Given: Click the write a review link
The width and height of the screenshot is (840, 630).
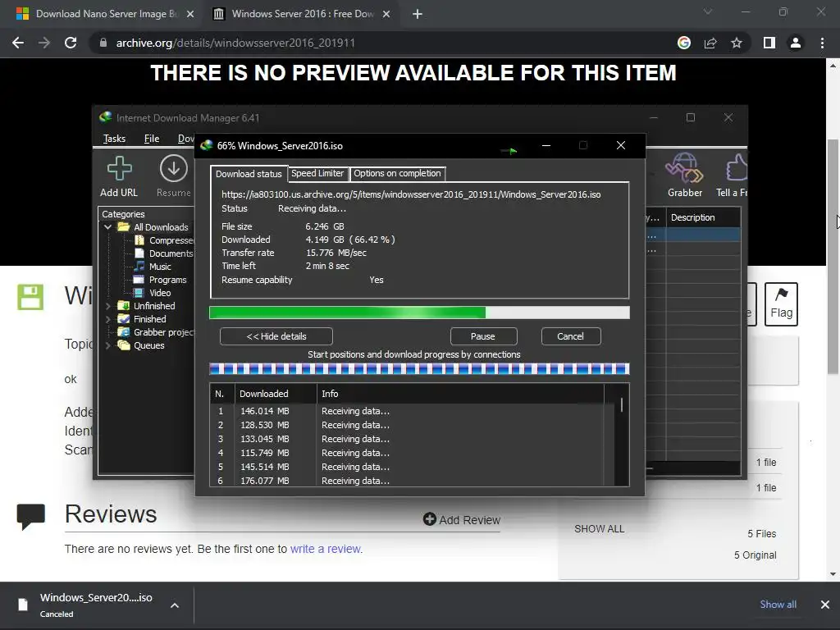Looking at the screenshot, I should coord(326,549).
